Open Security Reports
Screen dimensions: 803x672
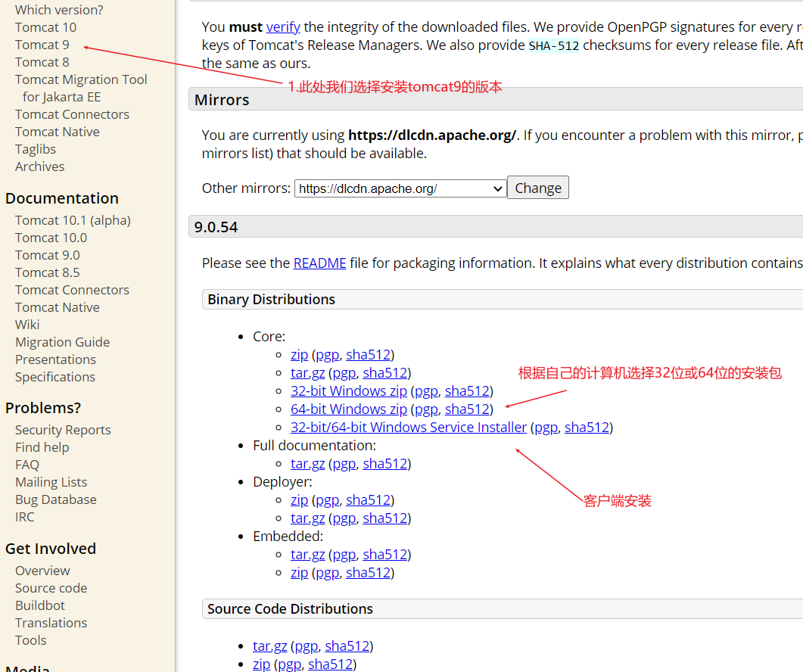coord(63,430)
